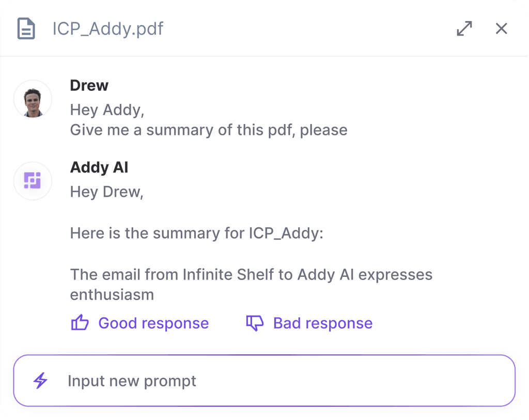Click the PDF document icon beside the filename
Screen dimensions: 529x420
pyautogui.click(x=26, y=28)
